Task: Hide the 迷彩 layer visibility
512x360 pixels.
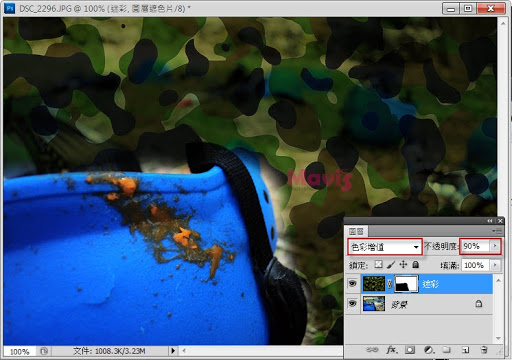Action: point(352,284)
